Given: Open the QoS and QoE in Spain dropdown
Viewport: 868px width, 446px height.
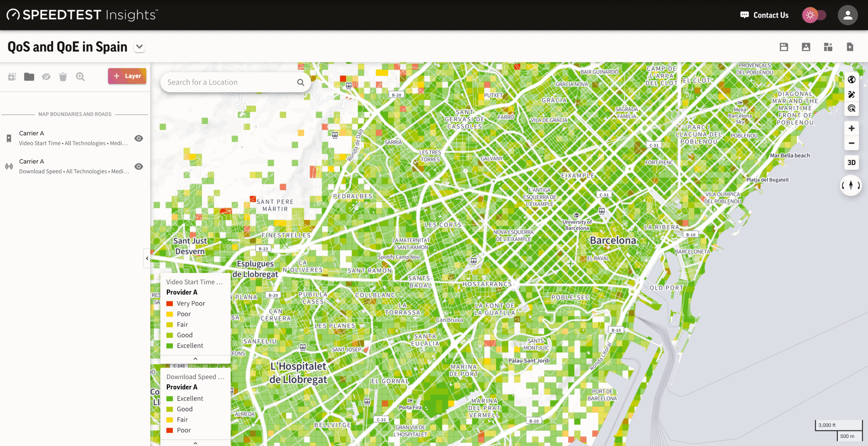Looking at the screenshot, I should [139, 47].
